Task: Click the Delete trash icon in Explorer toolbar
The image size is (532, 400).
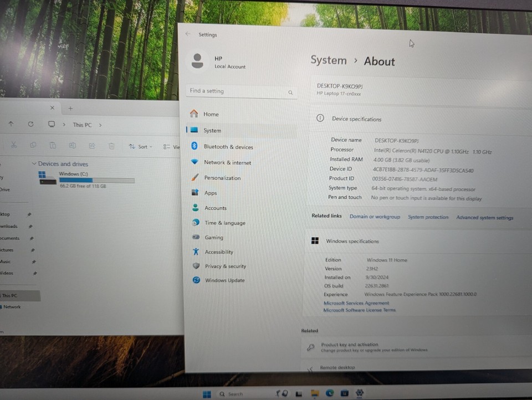Action: pos(111,146)
